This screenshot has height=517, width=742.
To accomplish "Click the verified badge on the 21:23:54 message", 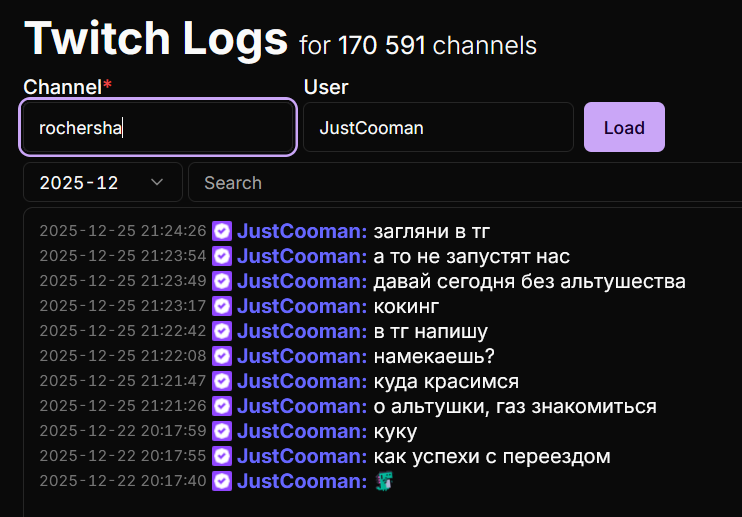I will 222,256.
